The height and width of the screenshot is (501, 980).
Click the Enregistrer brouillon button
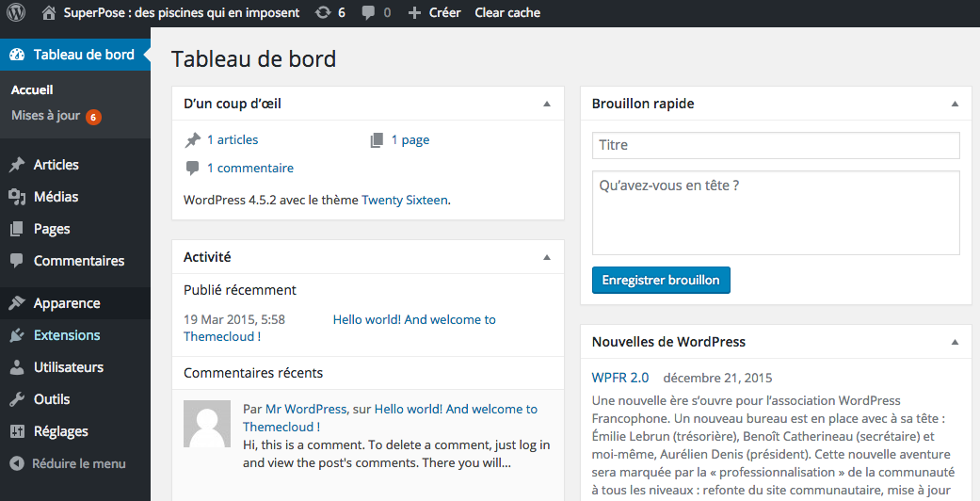point(661,281)
